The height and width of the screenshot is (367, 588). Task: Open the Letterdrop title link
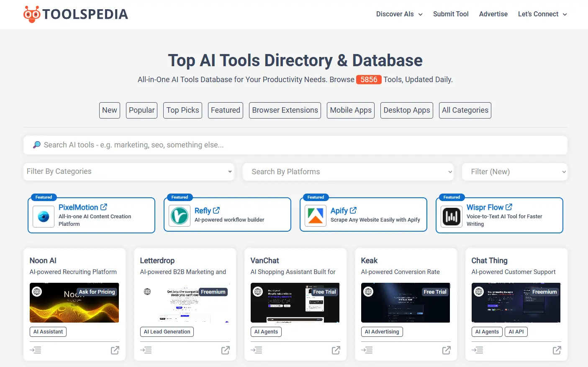[x=157, y=261]
